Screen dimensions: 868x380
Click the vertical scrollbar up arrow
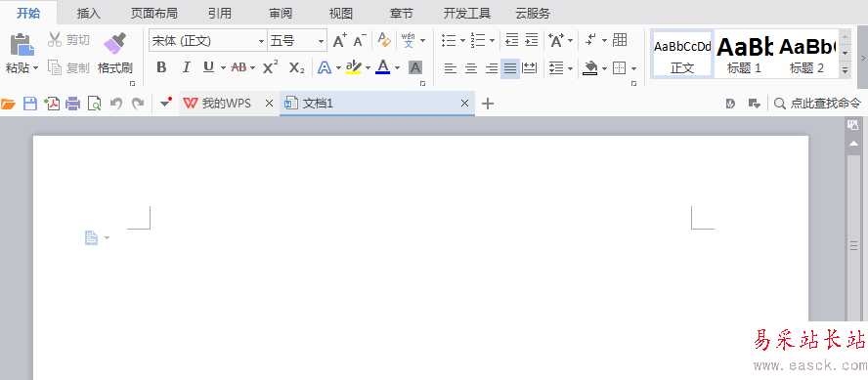click(x=853, y=144)
